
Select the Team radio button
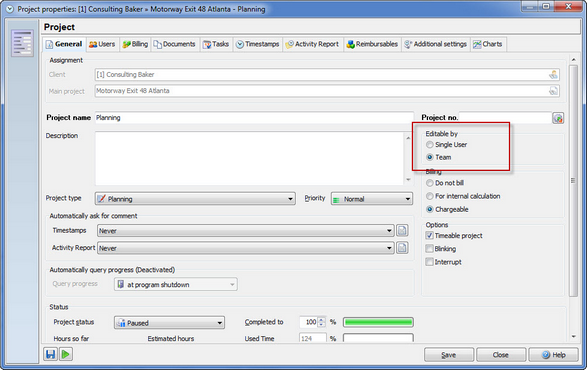[430, 157]
